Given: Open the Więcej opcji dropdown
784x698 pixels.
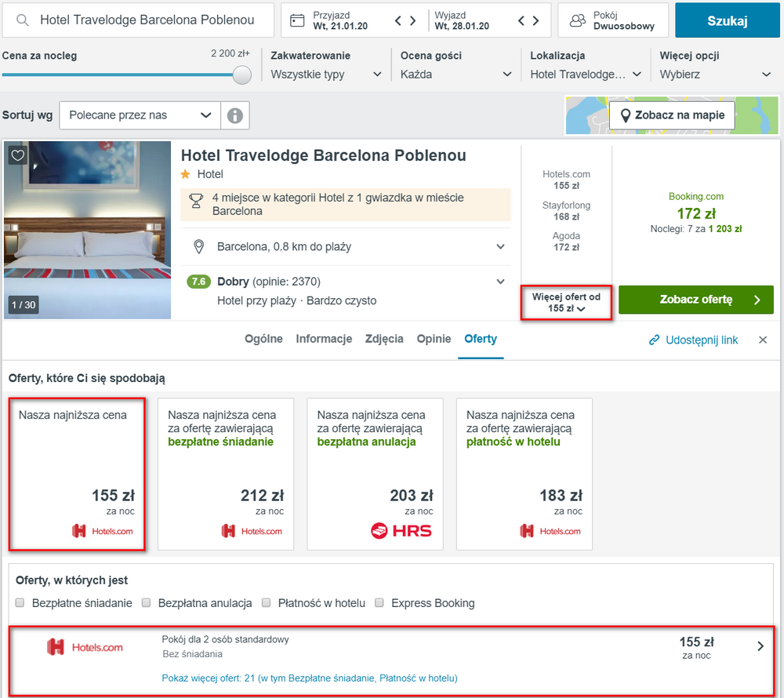Looking at the screenshot, I should [x=716, y=75].
